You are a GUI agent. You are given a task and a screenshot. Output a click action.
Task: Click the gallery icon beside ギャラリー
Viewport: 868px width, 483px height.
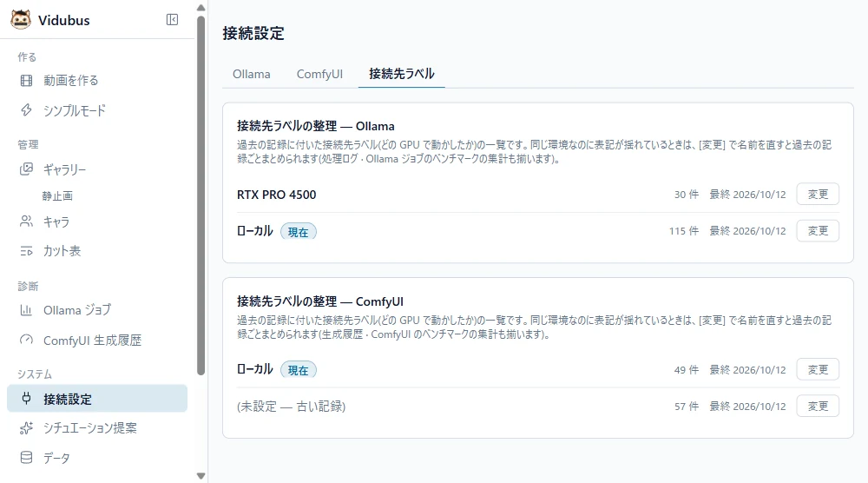click(x=26, y=169)
